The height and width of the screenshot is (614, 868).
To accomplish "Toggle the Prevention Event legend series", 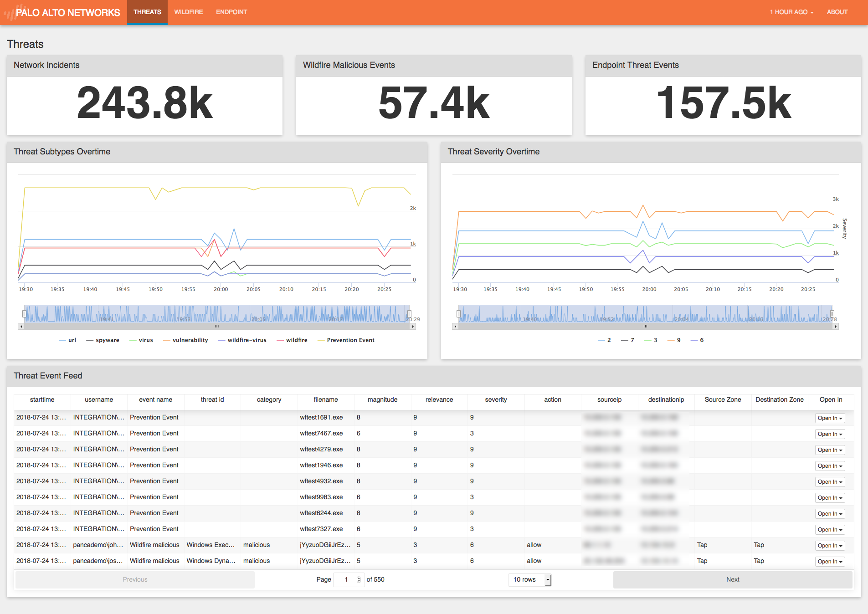I will (x=345, y=340).
